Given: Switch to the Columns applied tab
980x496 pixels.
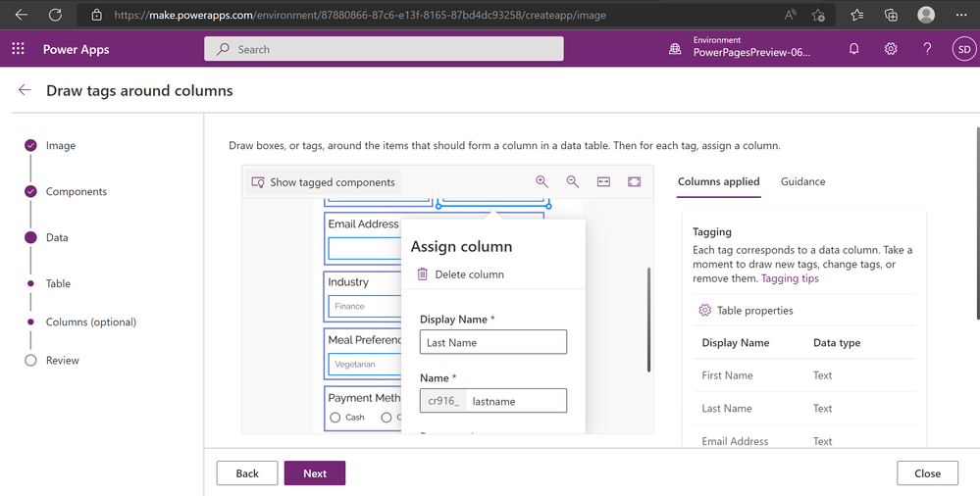Looking at the screenshot, I should 719,181.
